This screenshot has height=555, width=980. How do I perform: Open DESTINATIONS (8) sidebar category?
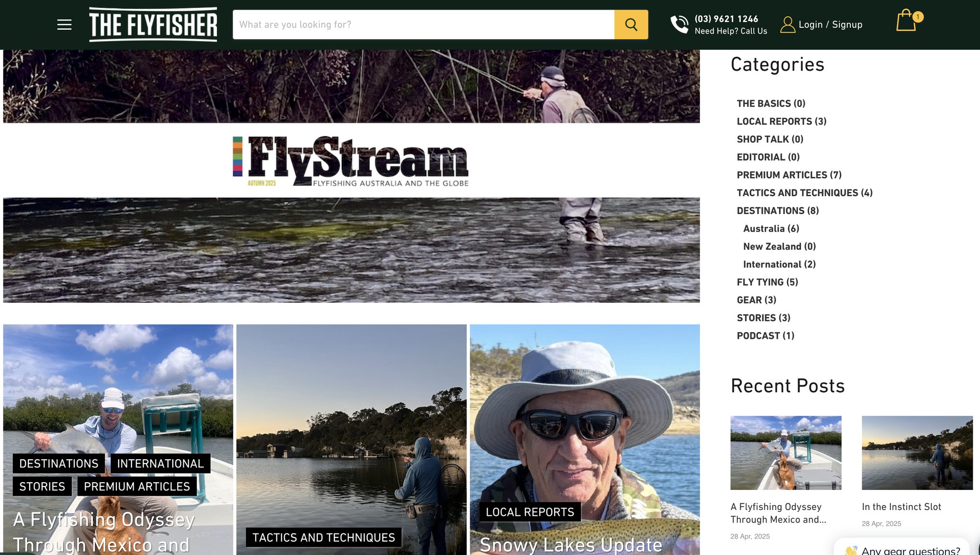(x=778, y=211)
